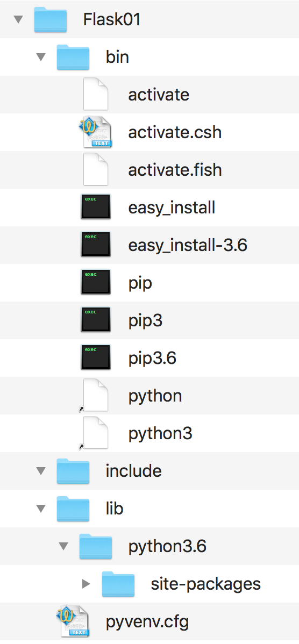Select the pip3 exec icon
Viewport: 299px width, 644px height.
tap(96, 320)
